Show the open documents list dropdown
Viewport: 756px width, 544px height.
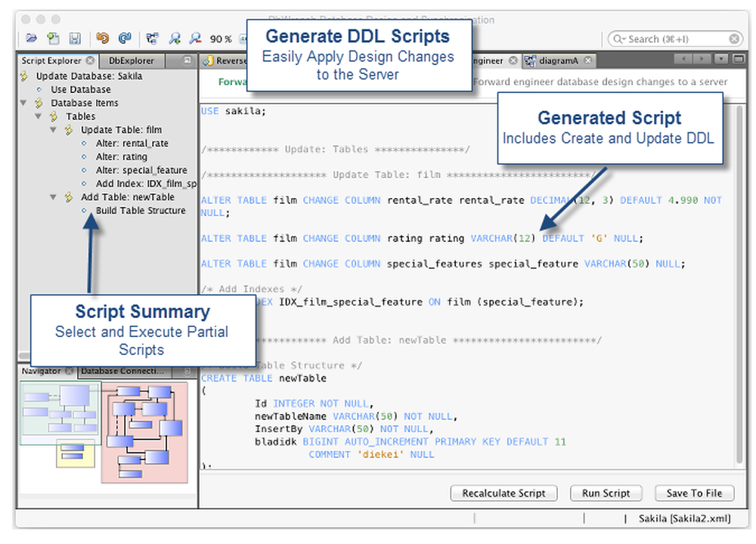click(720, 59)
